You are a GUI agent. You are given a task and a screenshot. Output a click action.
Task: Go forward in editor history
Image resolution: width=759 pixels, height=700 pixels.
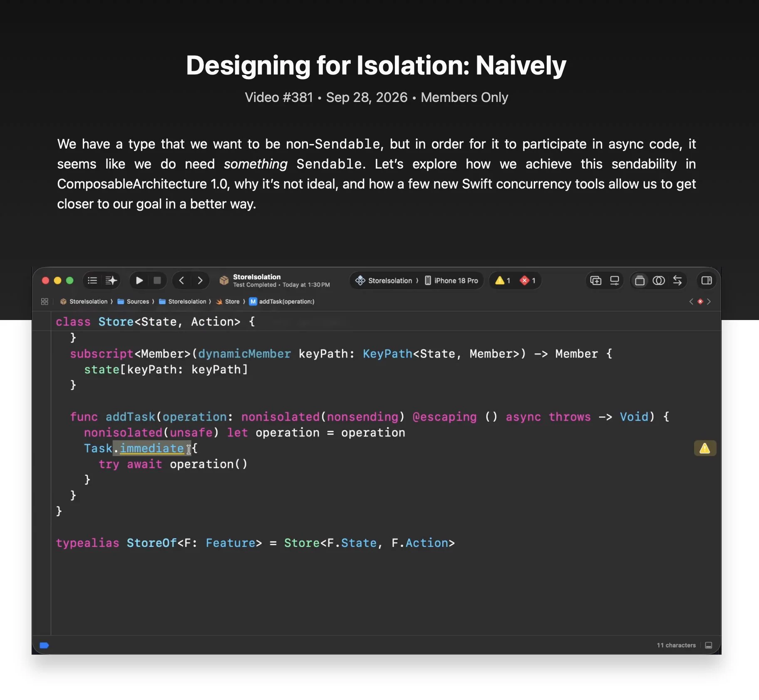[200, 280]
